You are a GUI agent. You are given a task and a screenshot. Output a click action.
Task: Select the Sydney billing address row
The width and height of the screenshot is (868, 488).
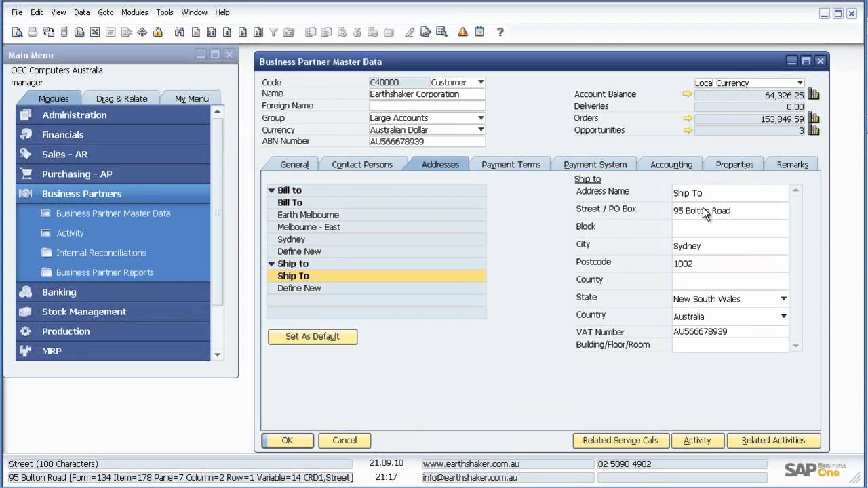coord(376,239)
